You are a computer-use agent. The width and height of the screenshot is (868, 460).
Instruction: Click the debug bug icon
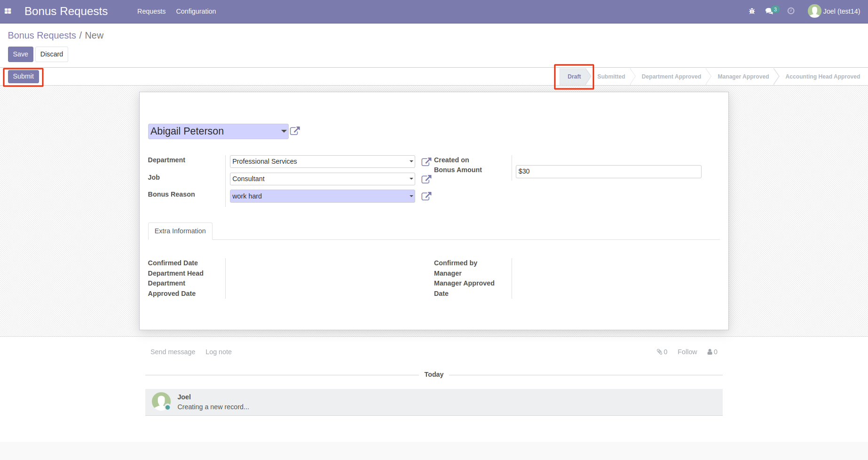tap(752, 11)
